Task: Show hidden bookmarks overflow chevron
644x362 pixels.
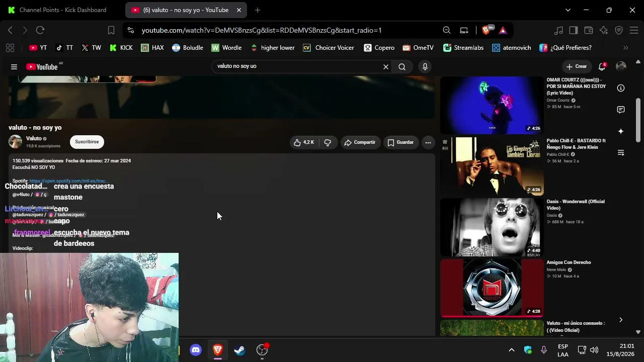Action: point(626,48)
